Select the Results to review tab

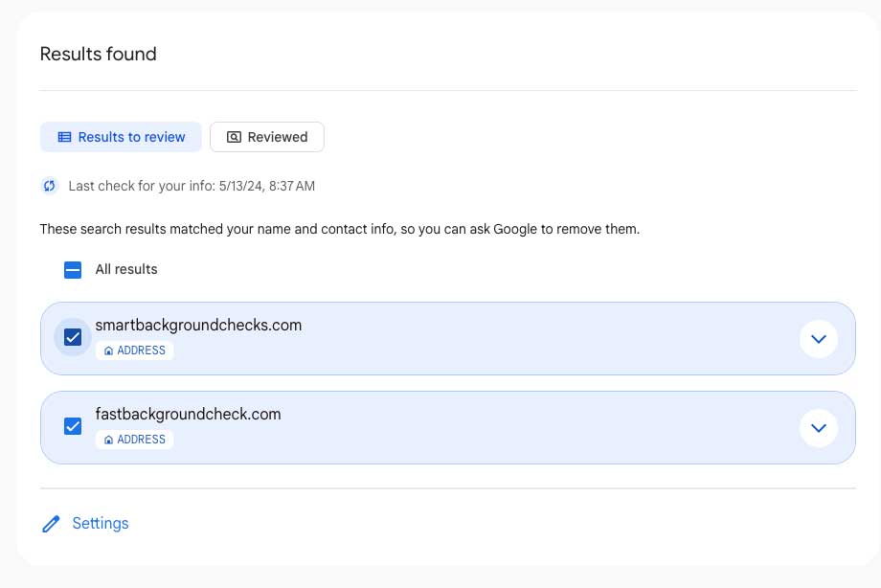click(x=121, y=137)
